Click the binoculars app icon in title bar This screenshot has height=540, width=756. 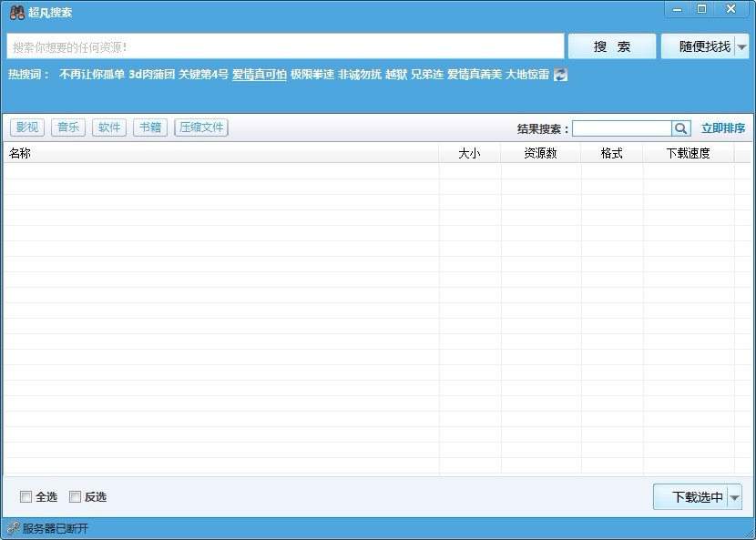pyautogui.click(x=16, y=12)
